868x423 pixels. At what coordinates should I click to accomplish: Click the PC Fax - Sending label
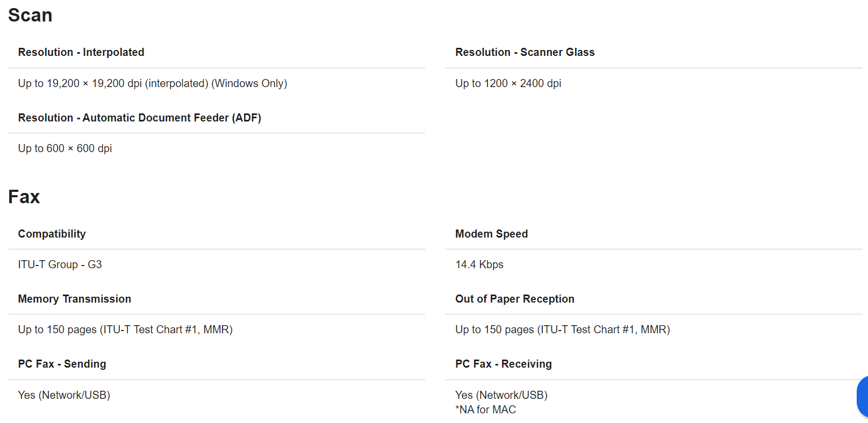pyautogui.click(x=62, y=364)
